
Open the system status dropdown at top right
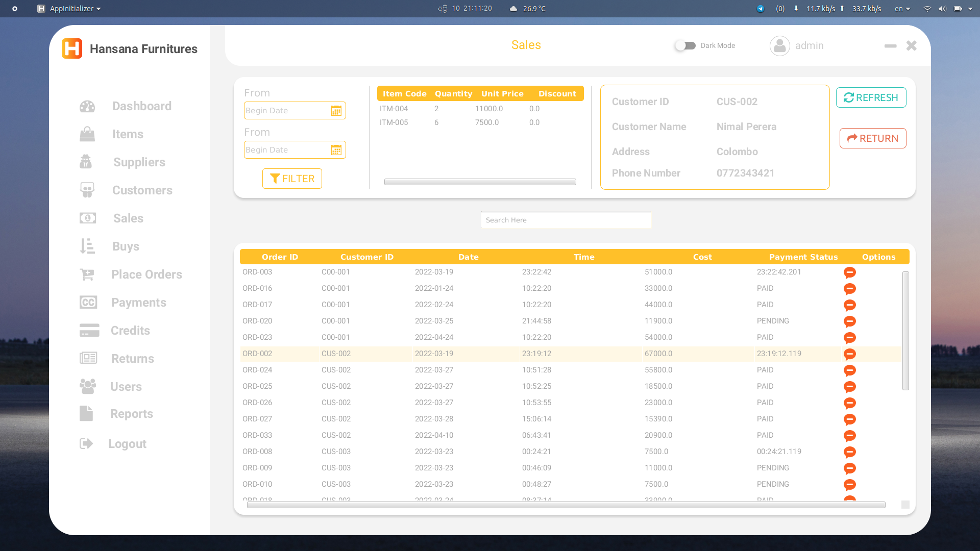pyautogui.click(x=971, y=9)
